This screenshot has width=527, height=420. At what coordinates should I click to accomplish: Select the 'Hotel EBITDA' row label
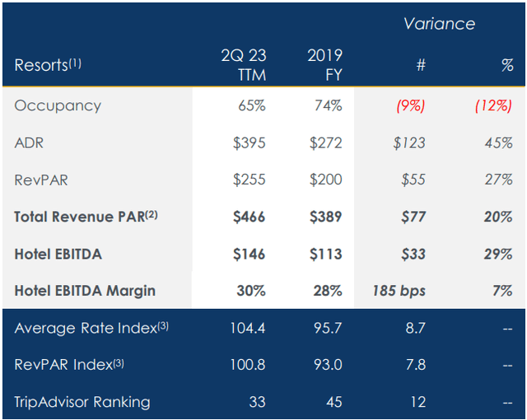[x=58, y=254]
